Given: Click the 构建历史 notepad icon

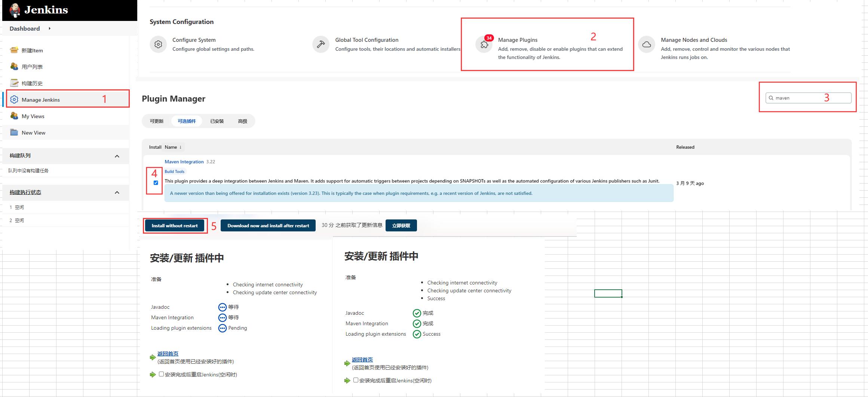Looking at the screenshot, I should click(x=14, y=83).
